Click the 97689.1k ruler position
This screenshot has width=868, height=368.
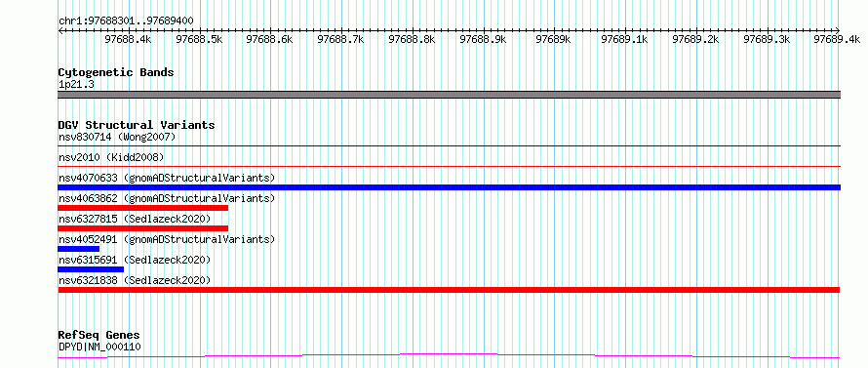coord(624,39)
